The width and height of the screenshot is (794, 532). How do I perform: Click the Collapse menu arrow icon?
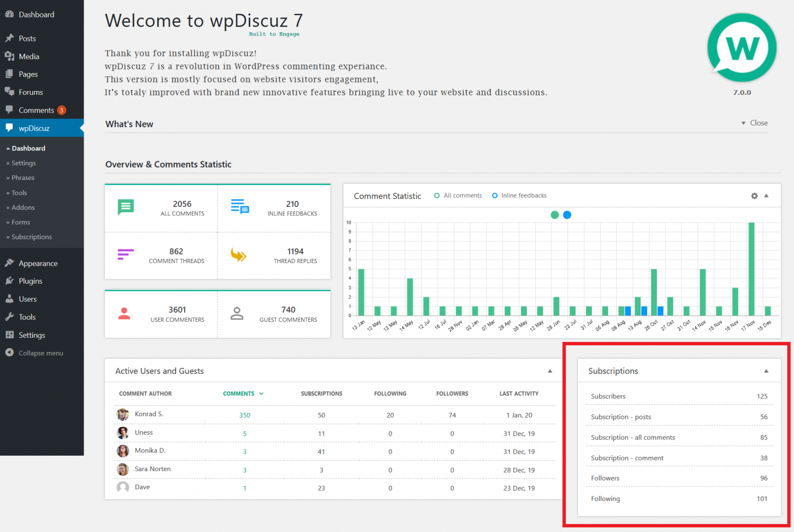[10, 353]
